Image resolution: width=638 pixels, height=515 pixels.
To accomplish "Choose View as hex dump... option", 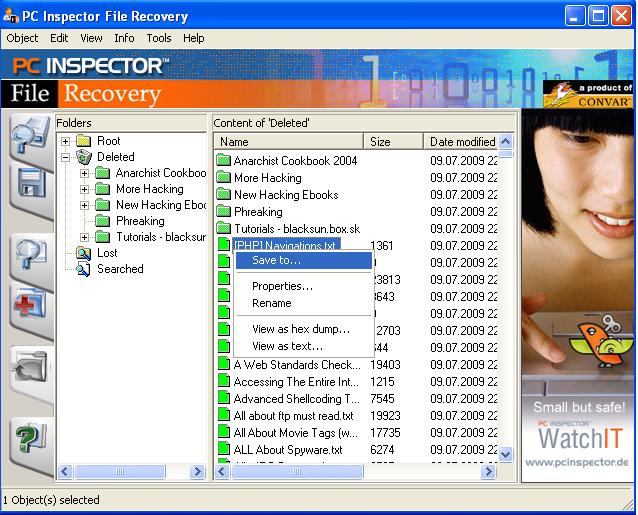I will [304, 329].
